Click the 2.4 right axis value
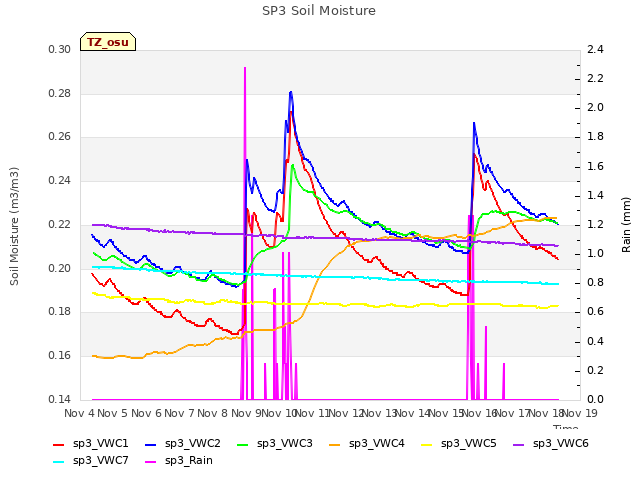The width and height of the screenshot is (640, 480). 595,49
